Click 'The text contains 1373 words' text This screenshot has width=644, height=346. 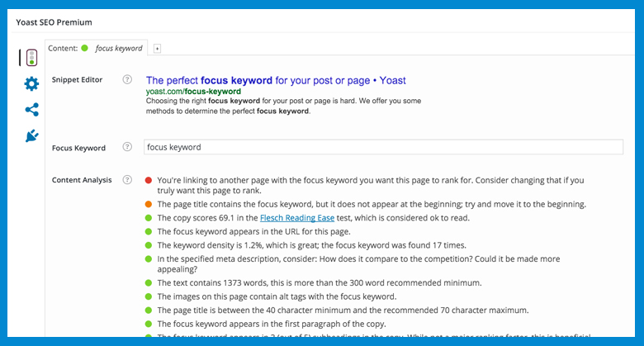coord(320,282)
